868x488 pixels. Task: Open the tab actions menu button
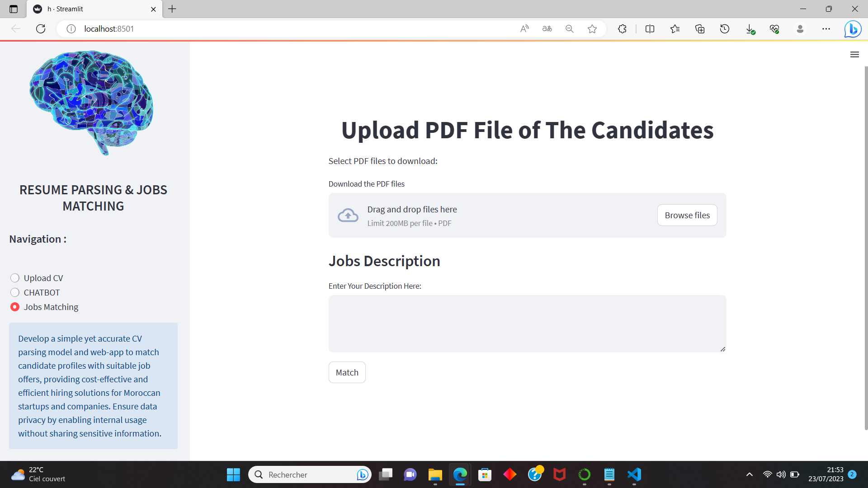pyautogui.click(x=14, y=9)
